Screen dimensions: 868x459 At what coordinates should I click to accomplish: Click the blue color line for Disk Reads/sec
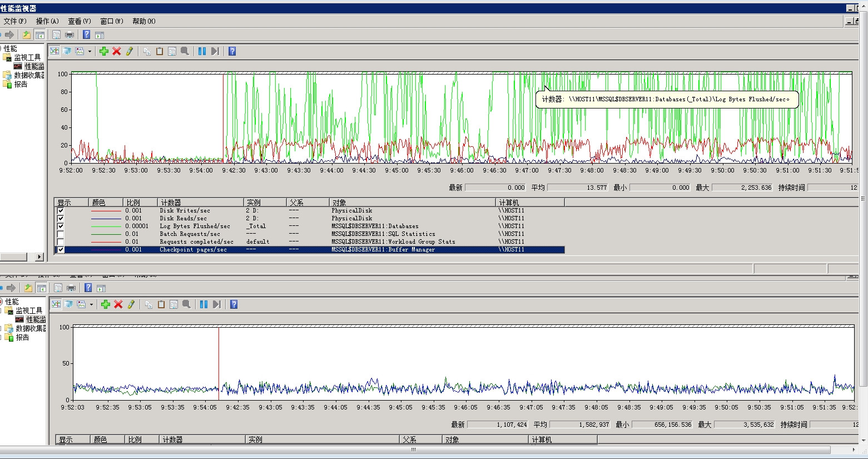tap(106, 219)
